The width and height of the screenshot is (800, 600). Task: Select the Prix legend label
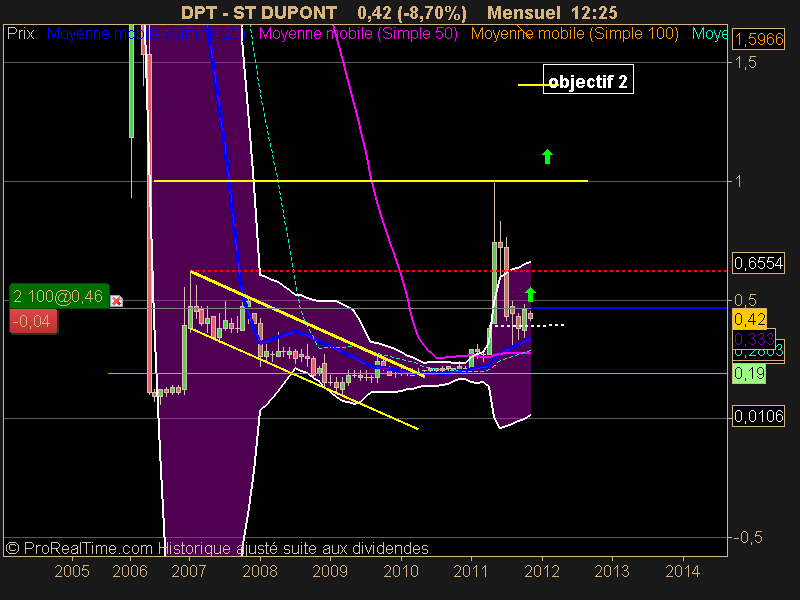point(20,34)
